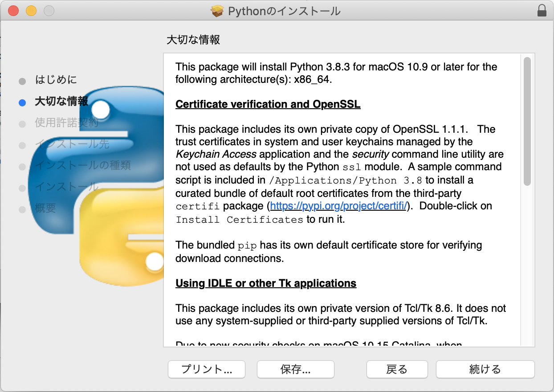
Task: Click the 使用許諾契約 step in sidebar
Action: (67, 123)
